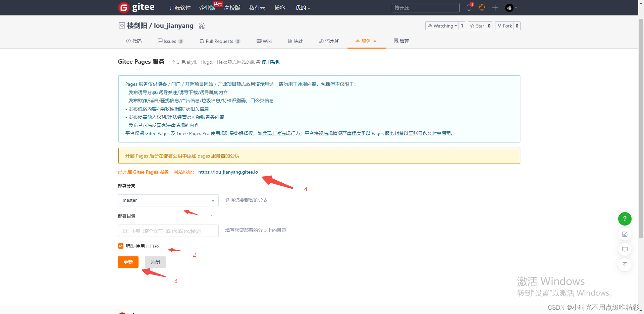The width and height of the screenshot is (644, 314).
Task: Click the lightbulb tips icon
Action: point(482,7)
